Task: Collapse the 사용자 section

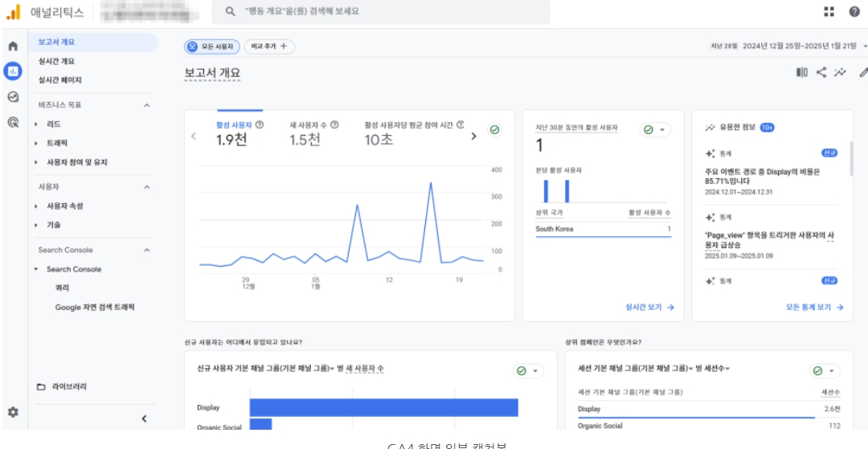Action: pyautogui.click(x=147, y=187)
